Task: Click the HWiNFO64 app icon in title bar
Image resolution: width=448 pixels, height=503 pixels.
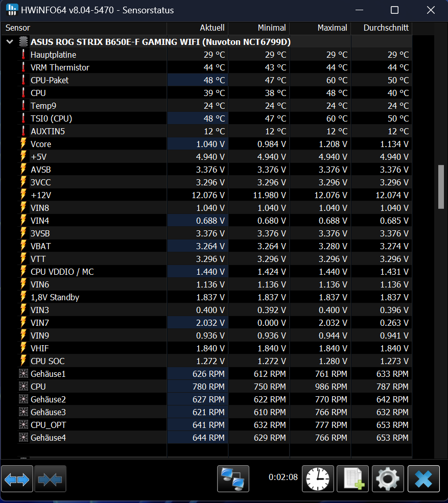Action: pyautogui.click(x=12, y=10)
